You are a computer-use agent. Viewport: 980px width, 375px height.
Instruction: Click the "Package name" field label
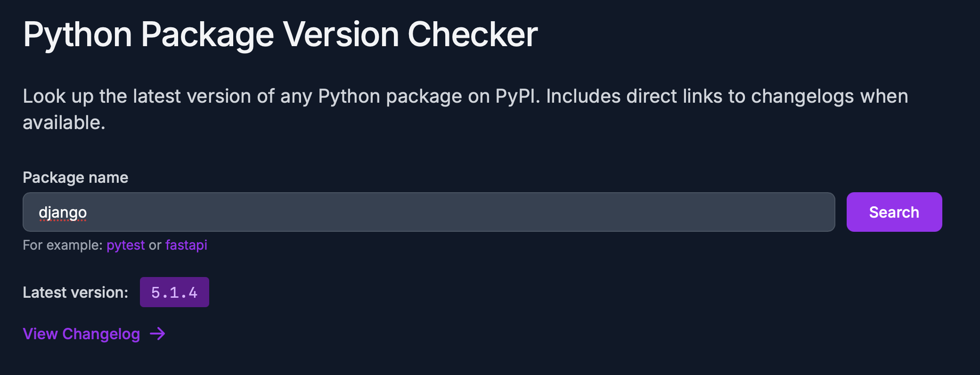click(75, 178)
